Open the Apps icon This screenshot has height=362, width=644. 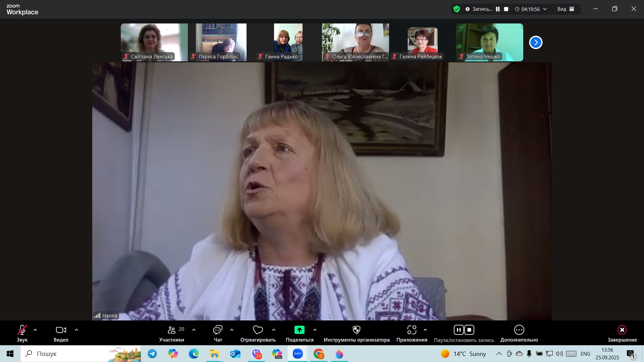(412, 330)
